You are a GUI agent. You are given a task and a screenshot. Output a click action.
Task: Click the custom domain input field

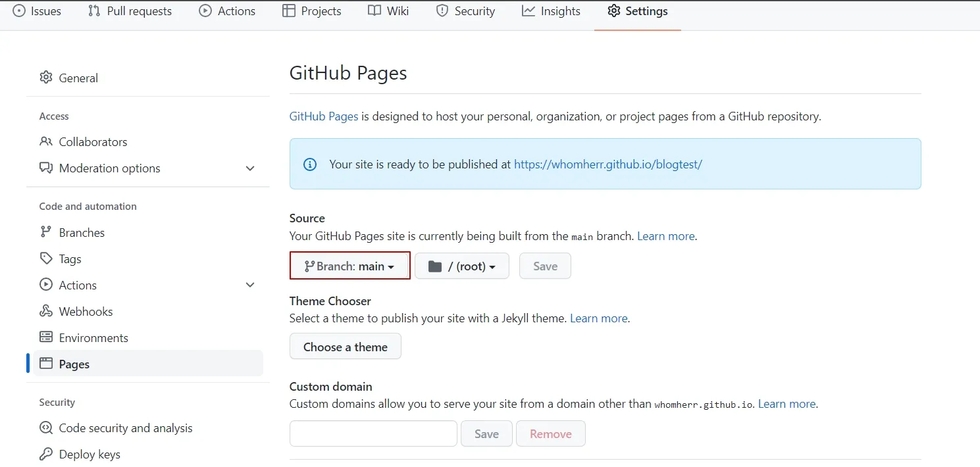click(x=373, y=433)
